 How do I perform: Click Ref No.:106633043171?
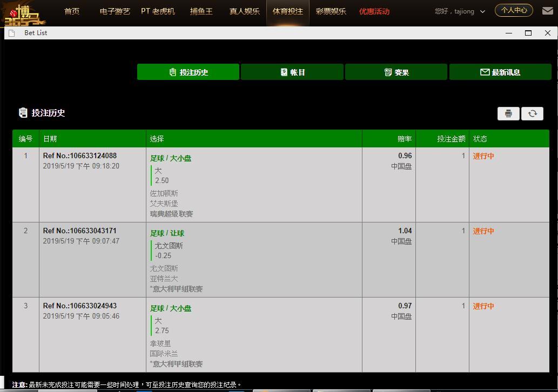point(80,231)
